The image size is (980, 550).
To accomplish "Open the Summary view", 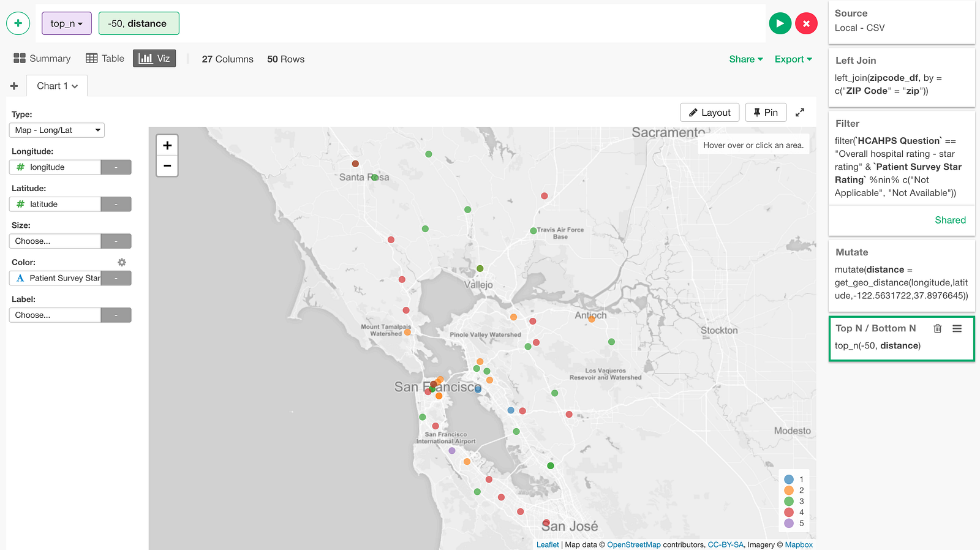I will click(x=42, y=59).
